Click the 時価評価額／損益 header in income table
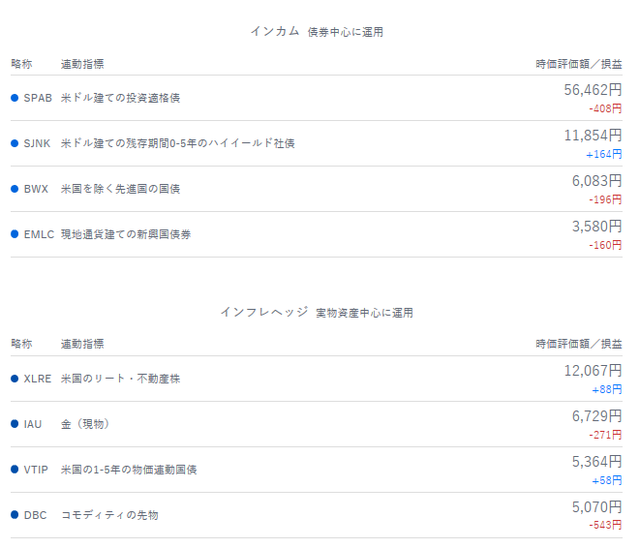Screen dimensions: 640x548 click(x=579, y=64)
